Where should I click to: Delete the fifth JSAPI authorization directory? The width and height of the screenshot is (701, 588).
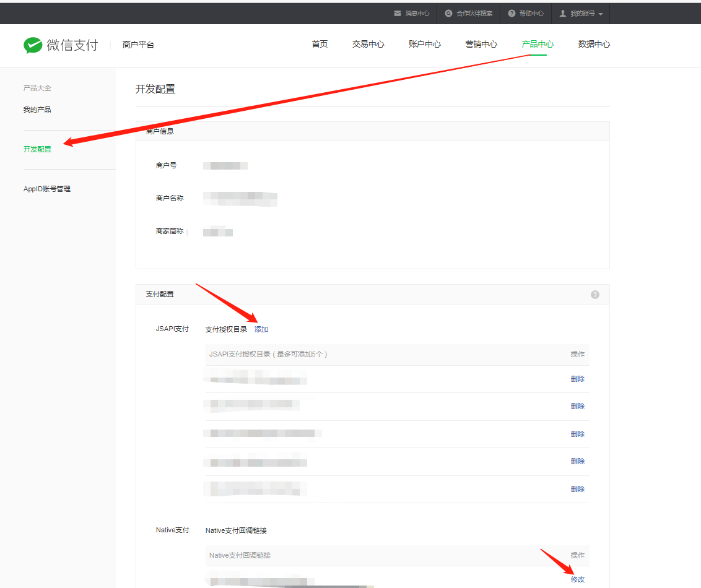coord(578,489)
